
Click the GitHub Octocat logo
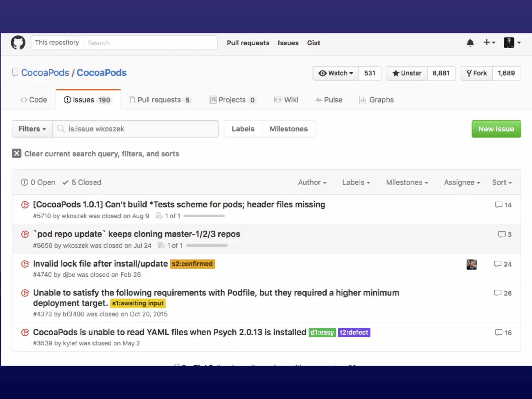coord(18,43)
